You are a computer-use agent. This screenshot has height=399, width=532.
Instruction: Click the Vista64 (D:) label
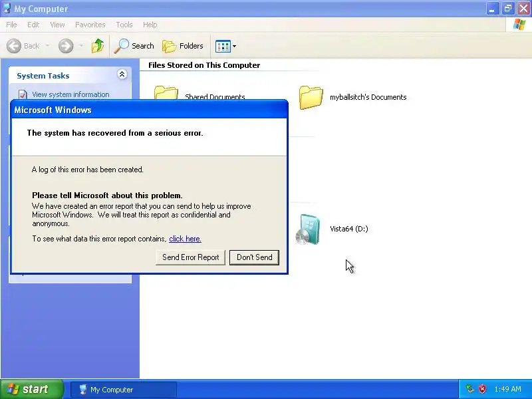pos(348,229)
